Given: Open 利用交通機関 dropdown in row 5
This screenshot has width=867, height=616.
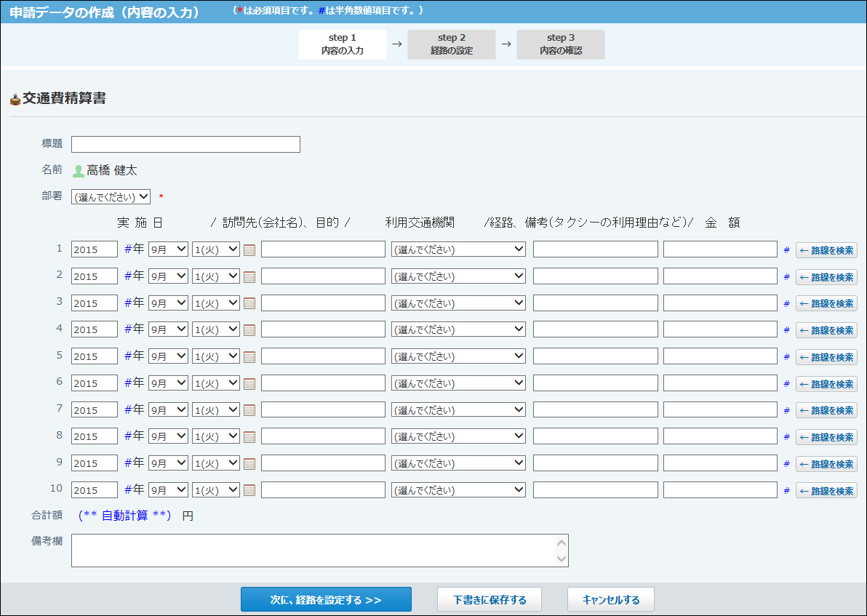Looking at the screenshot, I should 458,356.
